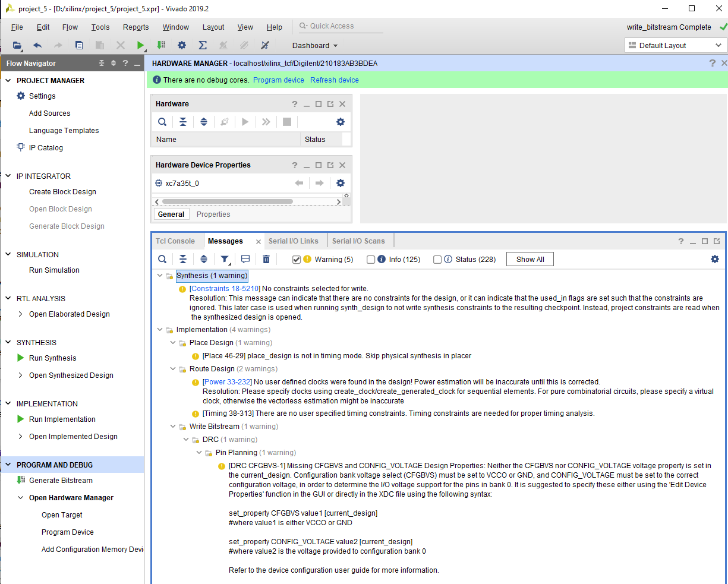Open Hardware Device Properties settings gear

[341, 183]
